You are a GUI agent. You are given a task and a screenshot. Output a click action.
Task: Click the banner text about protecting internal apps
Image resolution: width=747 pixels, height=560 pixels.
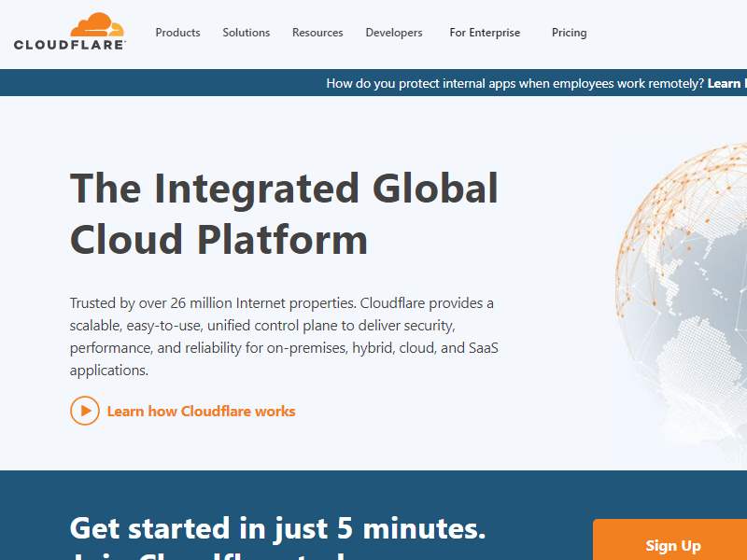(515, 83)
